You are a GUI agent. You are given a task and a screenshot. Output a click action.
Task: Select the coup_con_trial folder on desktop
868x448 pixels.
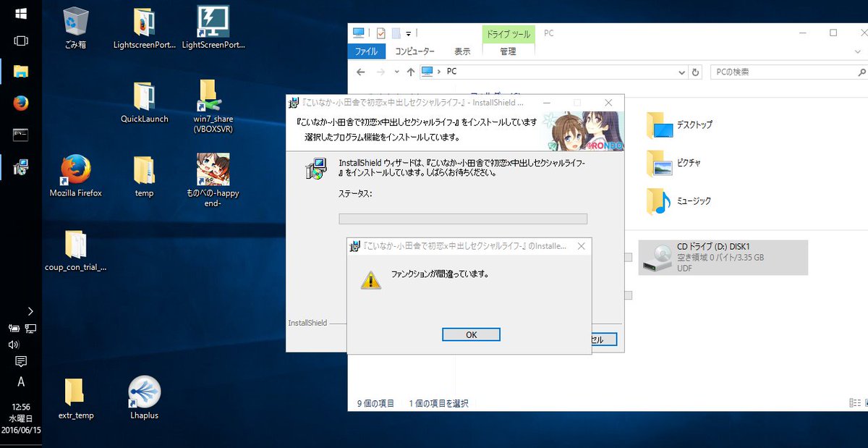[x=75, y=250]
